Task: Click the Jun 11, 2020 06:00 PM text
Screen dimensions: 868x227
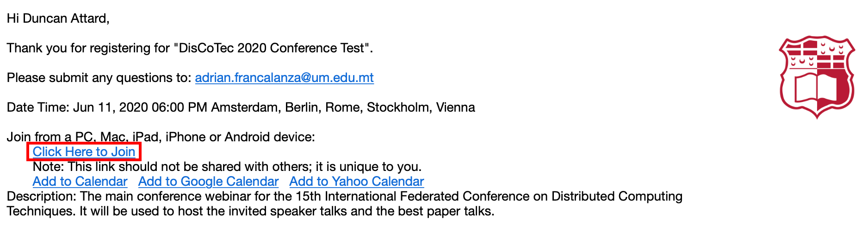Action: click(140, 107)
